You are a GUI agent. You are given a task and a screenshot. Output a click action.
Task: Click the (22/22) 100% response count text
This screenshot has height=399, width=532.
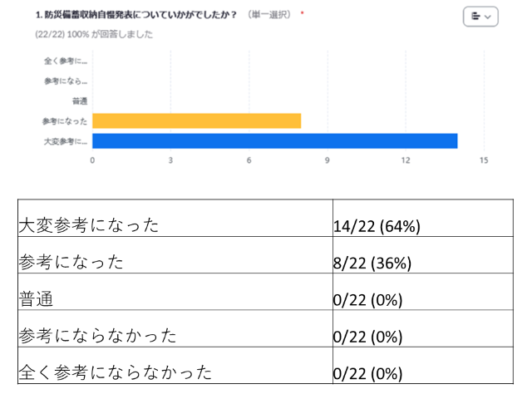[x=81, y=32]
